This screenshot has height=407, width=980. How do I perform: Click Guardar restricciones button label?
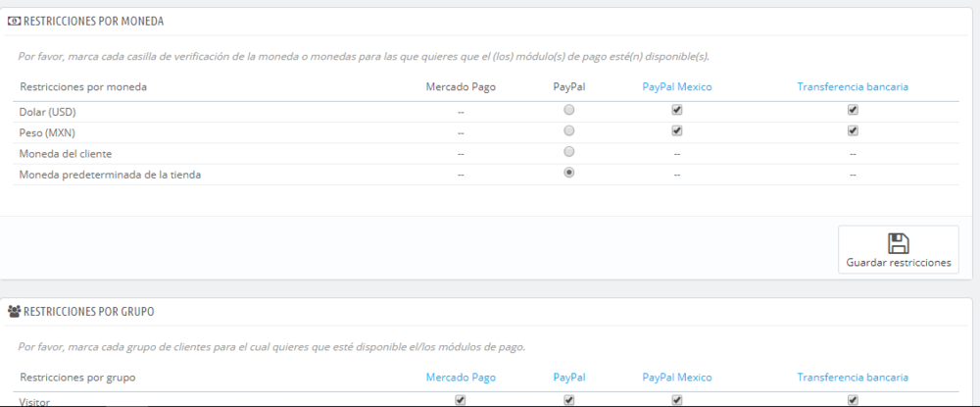pos(898,263)
